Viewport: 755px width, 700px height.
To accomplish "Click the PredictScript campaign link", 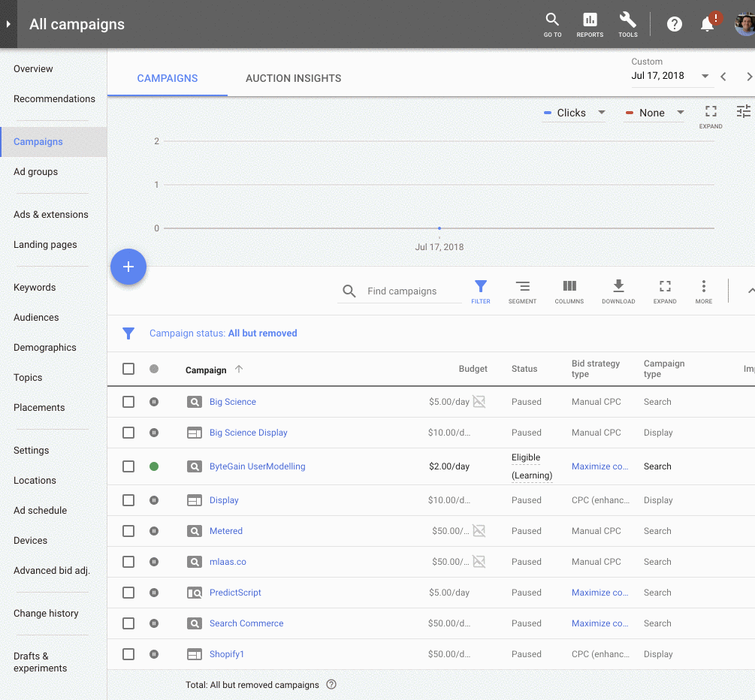I will coord(235,593).
